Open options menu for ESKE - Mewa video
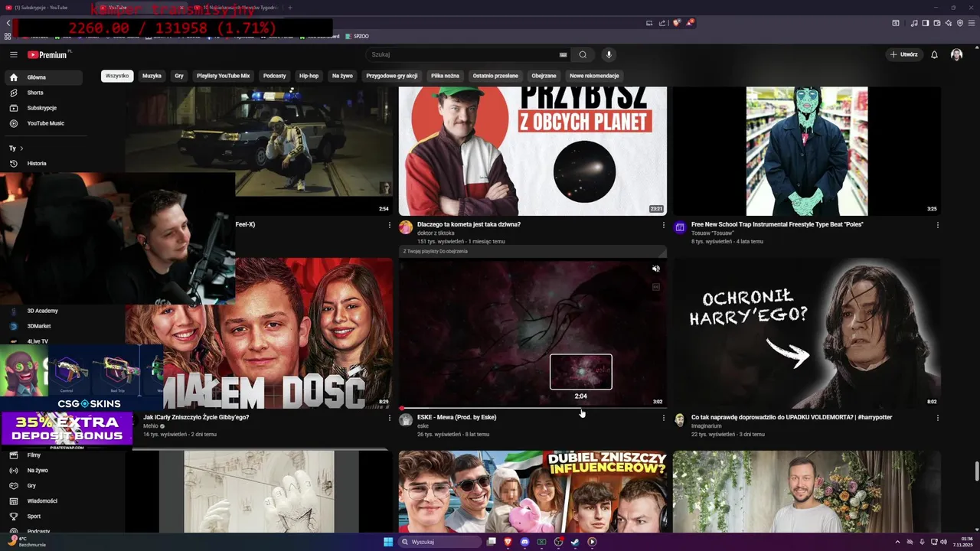This screenshot has width=980, height=551. (x=664, y=418)
